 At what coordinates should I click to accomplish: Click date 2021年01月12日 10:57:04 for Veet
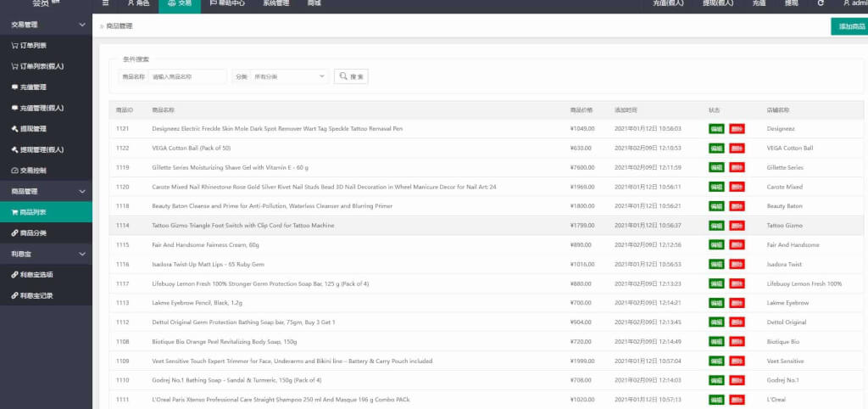coord(648,361)
